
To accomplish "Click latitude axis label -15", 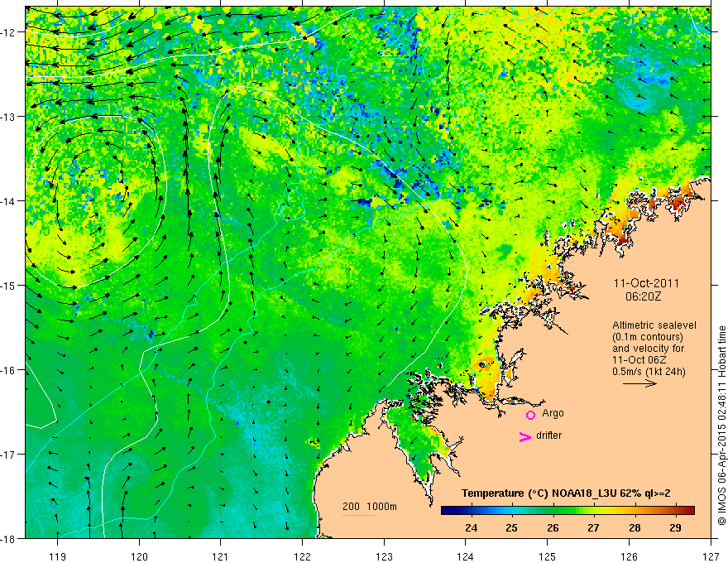I will pyautogui.click(x=9, y=286).
